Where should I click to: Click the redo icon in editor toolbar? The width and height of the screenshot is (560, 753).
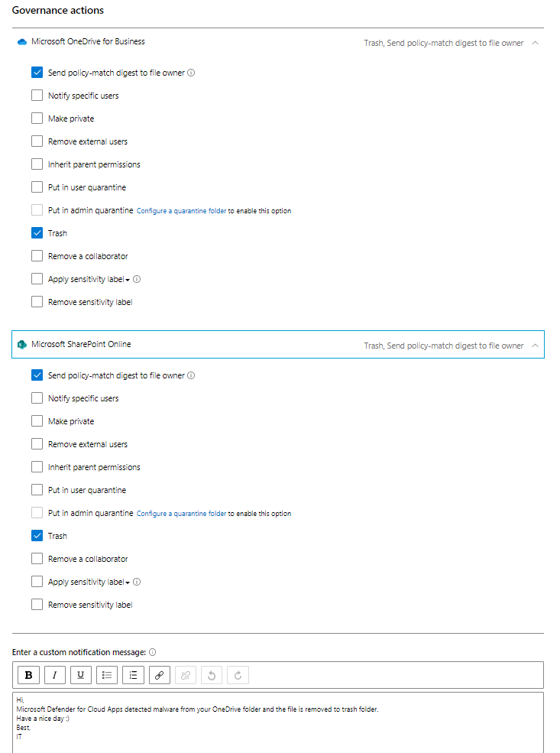[x=238, y=675]
